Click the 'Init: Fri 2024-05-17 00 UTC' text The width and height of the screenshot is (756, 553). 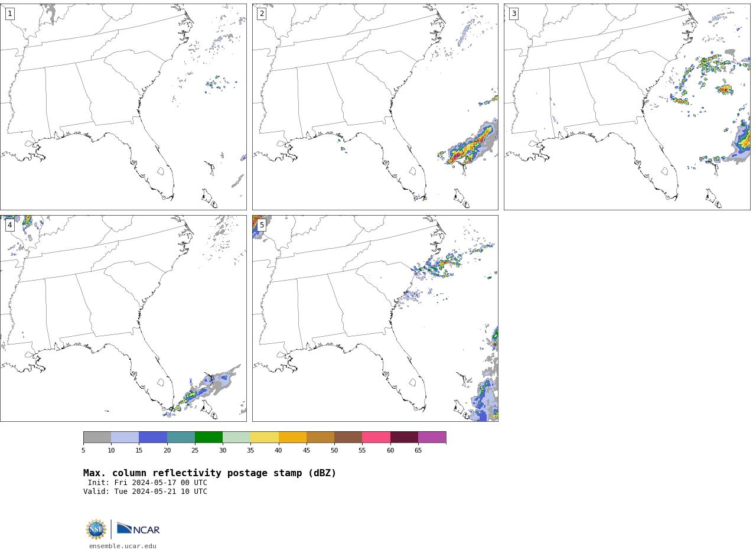tap(148, 483)
